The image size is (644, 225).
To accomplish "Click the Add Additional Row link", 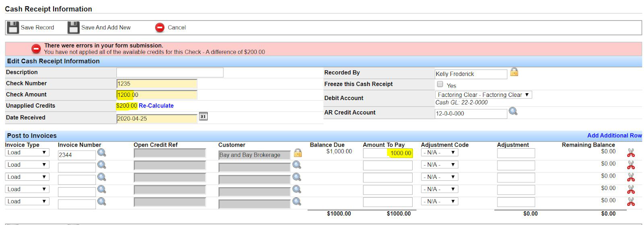I will [614, 135].
